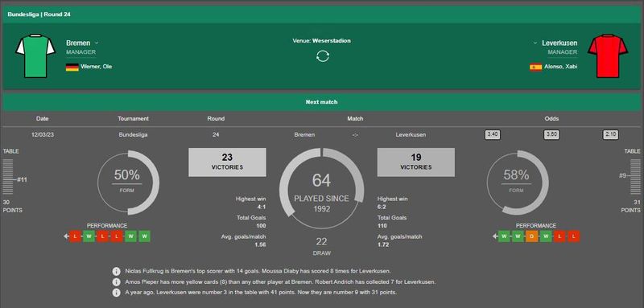Click Bremen's green jersey icon
644x308 pixels.
35,55
